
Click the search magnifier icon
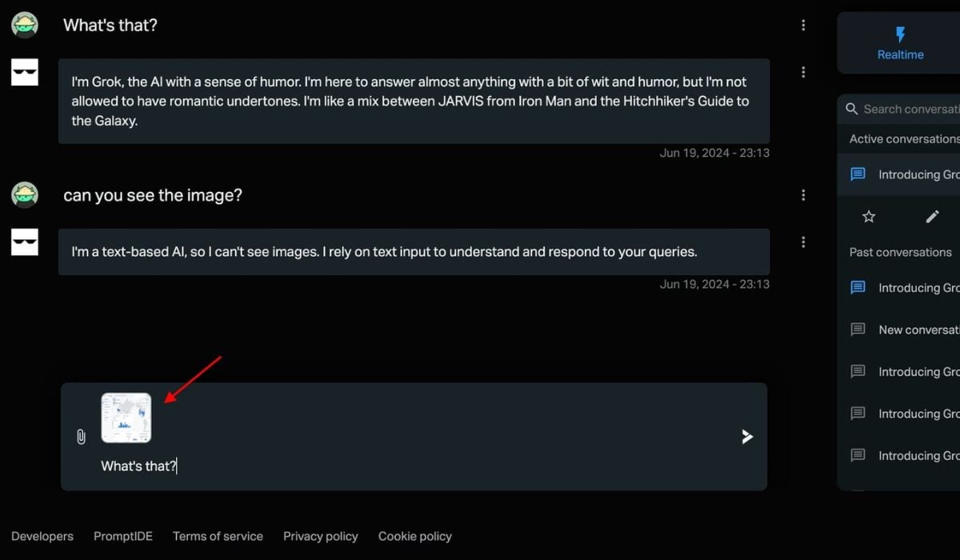[x=853, y=109]
